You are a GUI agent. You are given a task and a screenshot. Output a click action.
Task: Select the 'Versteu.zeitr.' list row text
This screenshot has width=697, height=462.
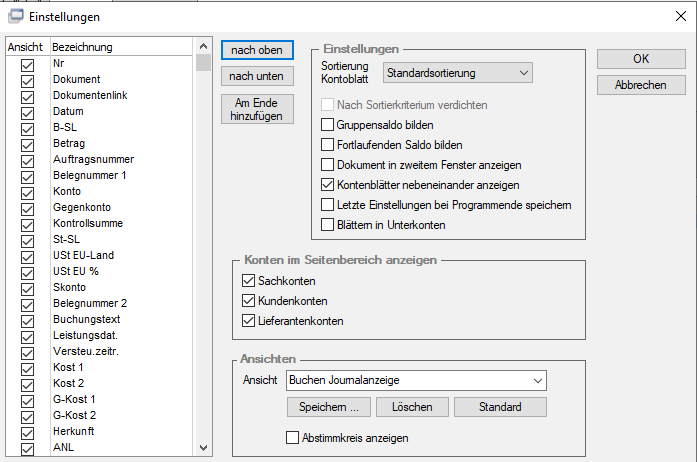point(86,351)
